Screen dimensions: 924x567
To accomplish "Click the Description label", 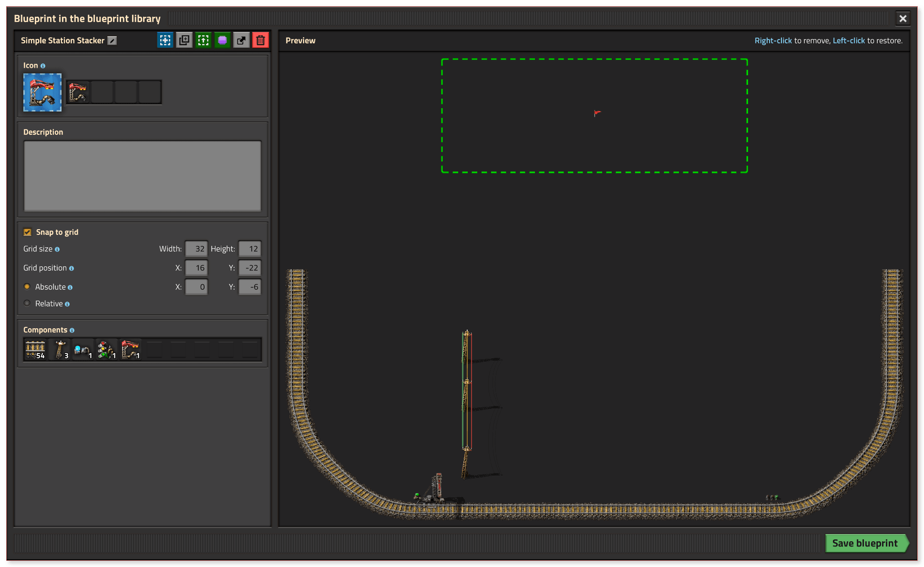I will 43,132.
